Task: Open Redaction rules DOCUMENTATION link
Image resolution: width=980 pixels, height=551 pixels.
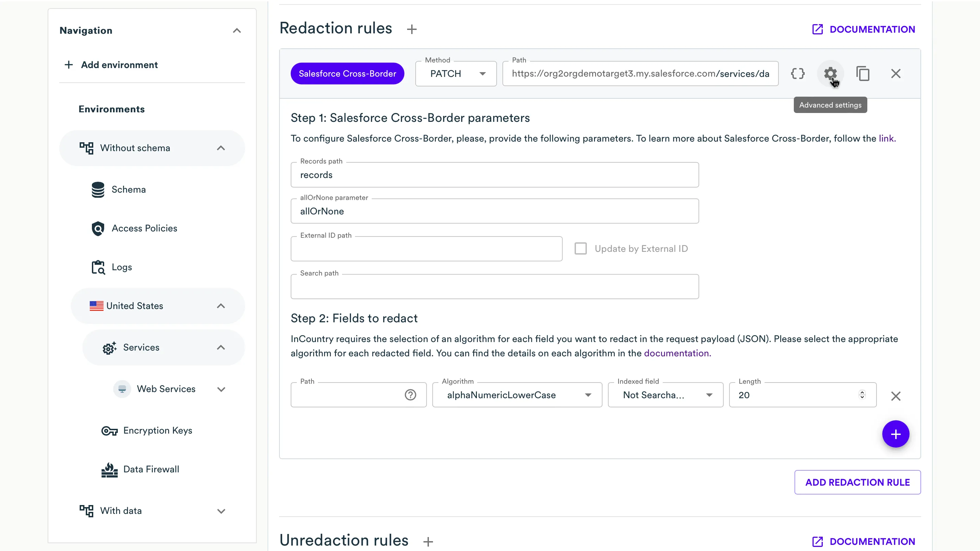Action: 864,29
